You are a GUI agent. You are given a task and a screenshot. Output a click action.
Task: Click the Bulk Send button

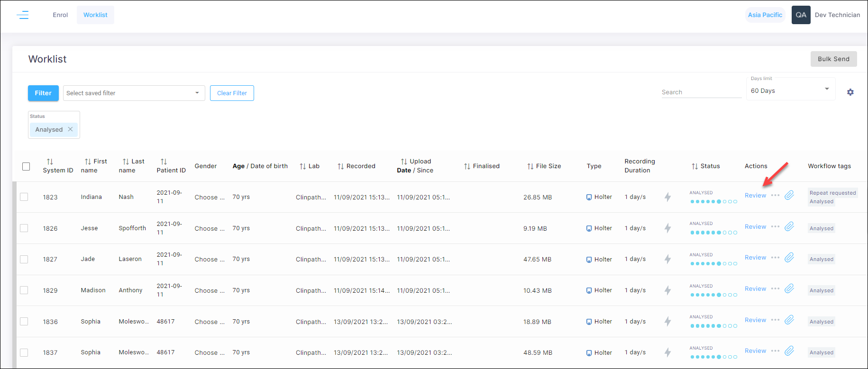tap(833, 59)
